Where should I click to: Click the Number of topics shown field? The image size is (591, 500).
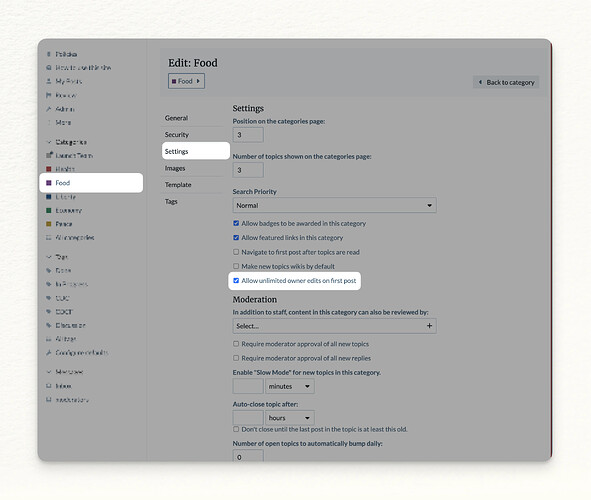248,170
